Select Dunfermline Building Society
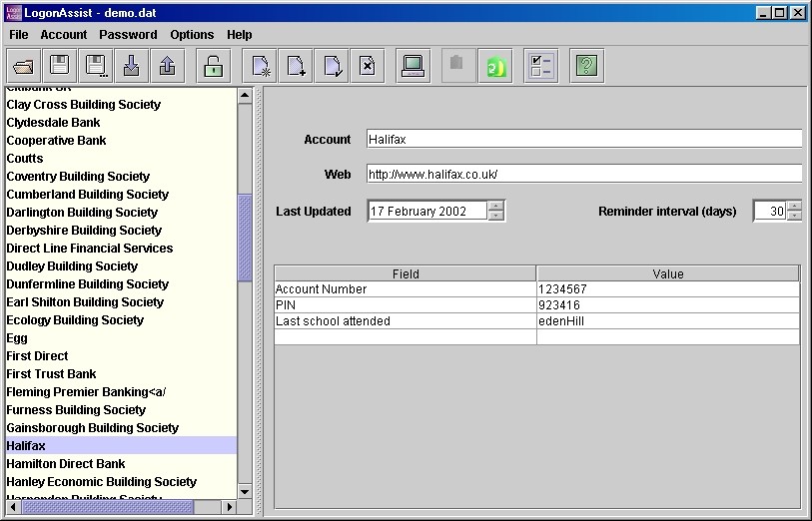The height and width of the screenshot is (521, 812). pos(121,284)
